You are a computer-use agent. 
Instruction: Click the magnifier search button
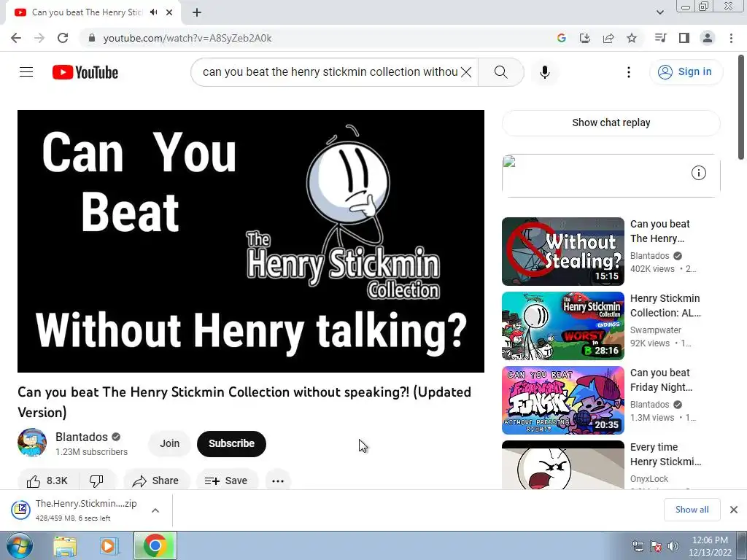[x=500, y=72]
